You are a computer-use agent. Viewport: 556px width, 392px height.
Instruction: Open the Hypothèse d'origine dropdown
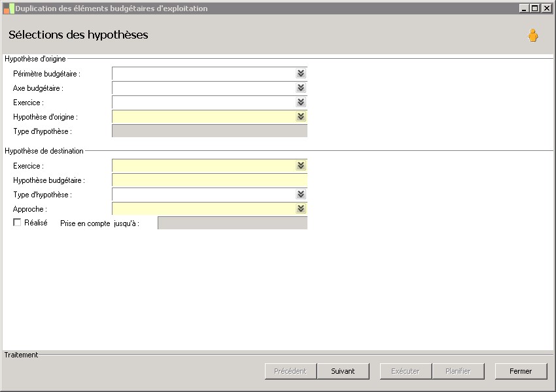pyautogui.click(x=301, y=117)
